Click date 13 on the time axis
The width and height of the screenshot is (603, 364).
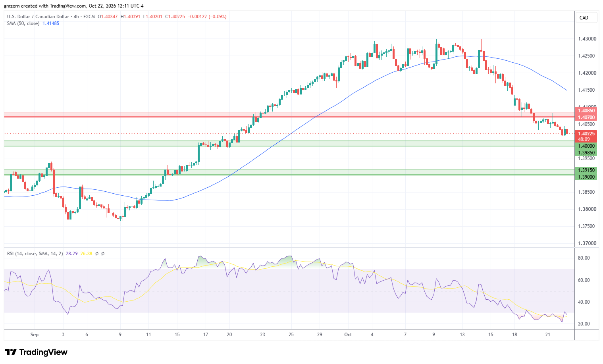[x=462, y=335]
